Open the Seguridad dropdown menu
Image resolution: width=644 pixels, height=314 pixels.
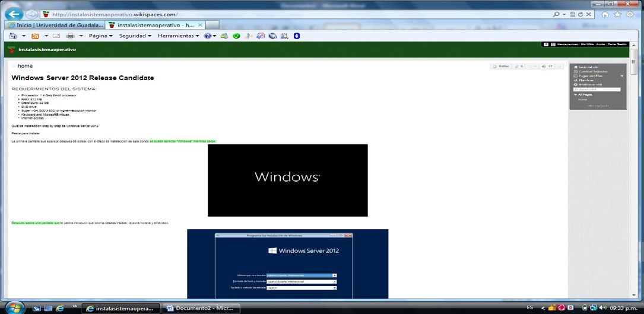click(136, 36)
